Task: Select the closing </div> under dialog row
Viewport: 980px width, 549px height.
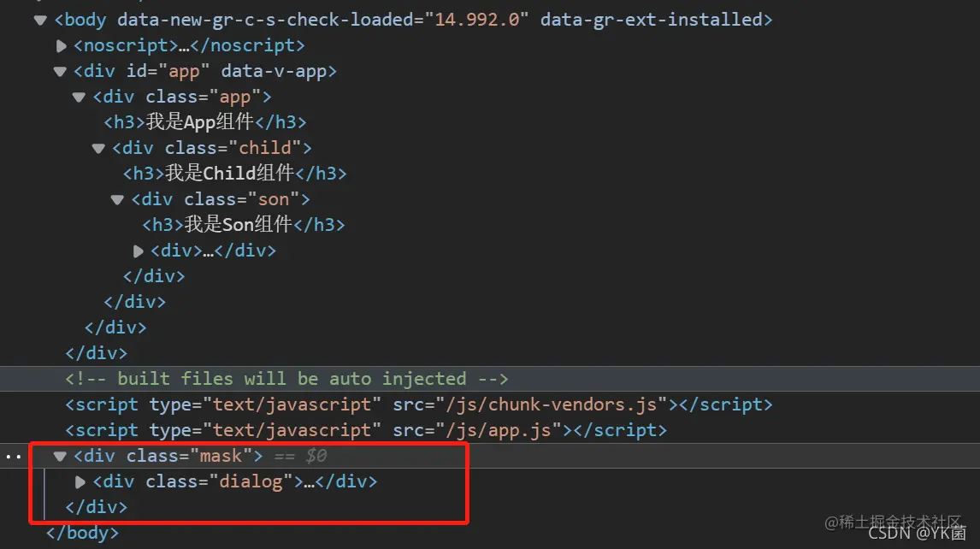Action: [97, 507]
